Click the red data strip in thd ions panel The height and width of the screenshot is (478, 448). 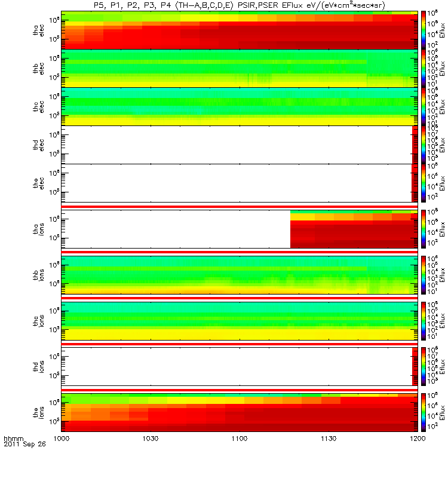(x=415, y=367)
